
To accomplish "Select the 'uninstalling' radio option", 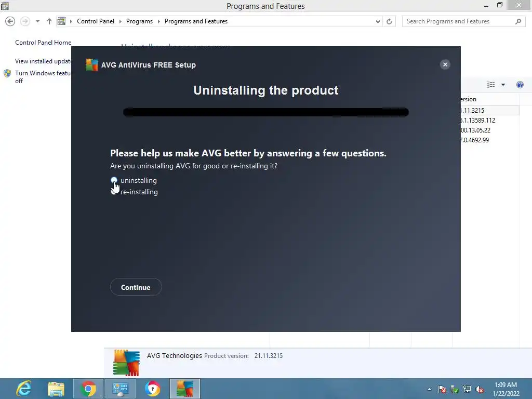I will point(114,180).
